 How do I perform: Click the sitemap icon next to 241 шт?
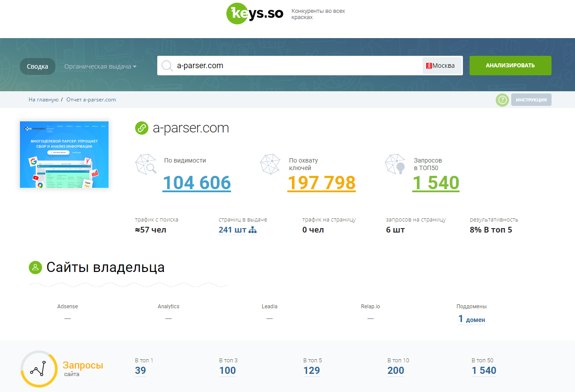coord(253,230)
